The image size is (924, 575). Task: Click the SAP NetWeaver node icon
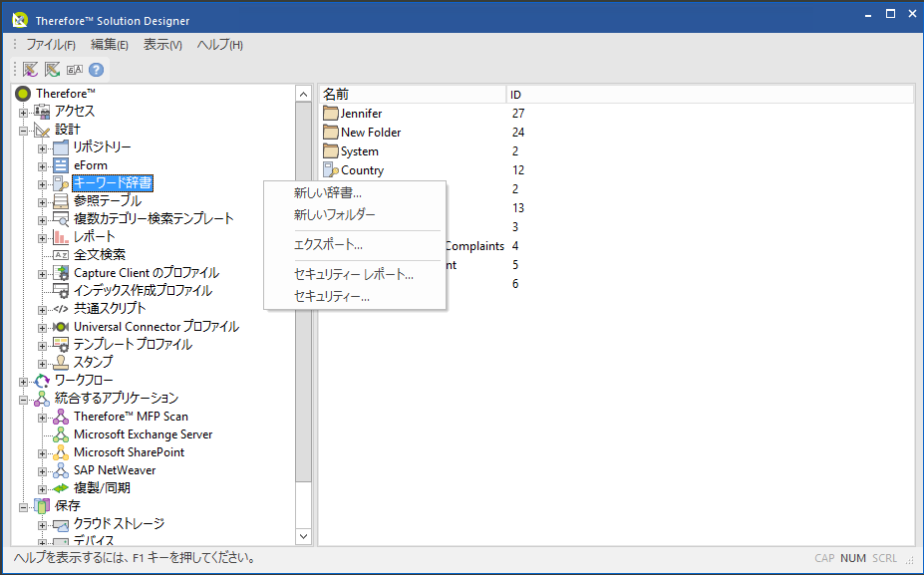(61, 470)
